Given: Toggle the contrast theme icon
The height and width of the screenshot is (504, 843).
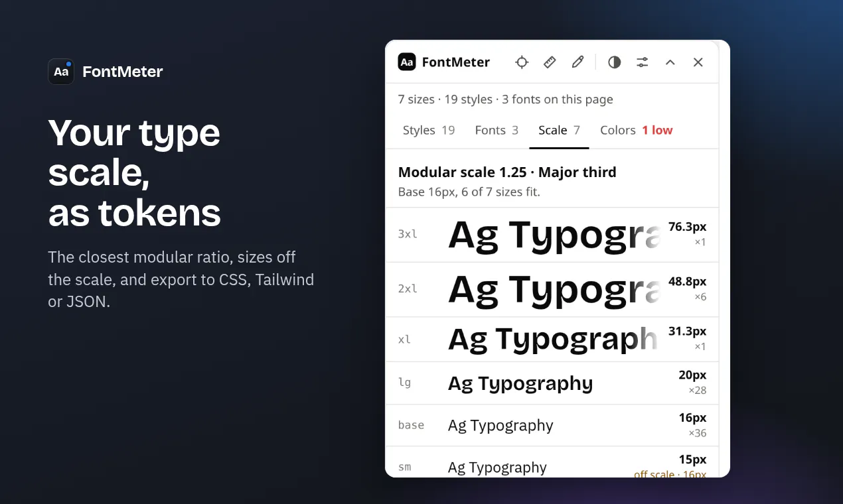Looking at the screenshot, I should (x=615, y=62).
